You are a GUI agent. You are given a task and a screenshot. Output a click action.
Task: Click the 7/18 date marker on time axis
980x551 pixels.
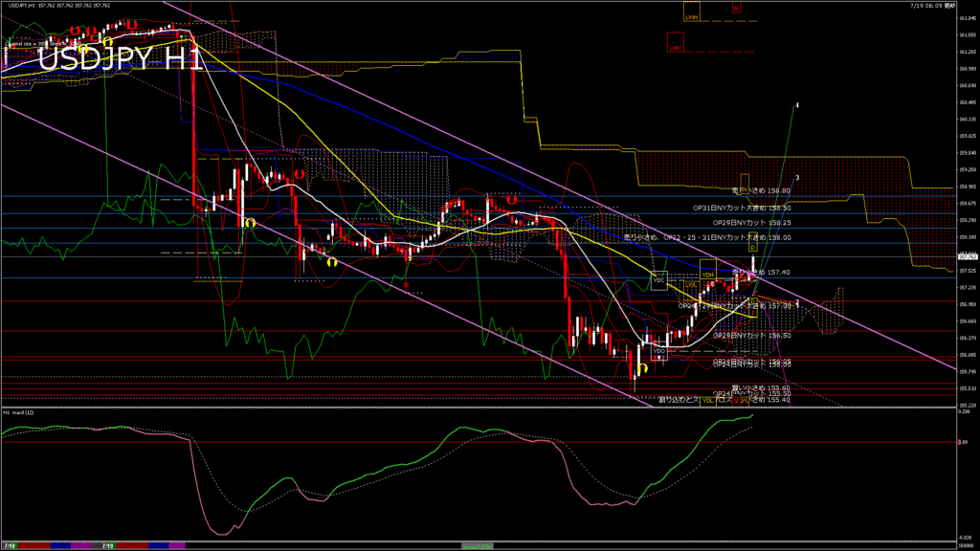pyautogui.click(x=10, y=546)
